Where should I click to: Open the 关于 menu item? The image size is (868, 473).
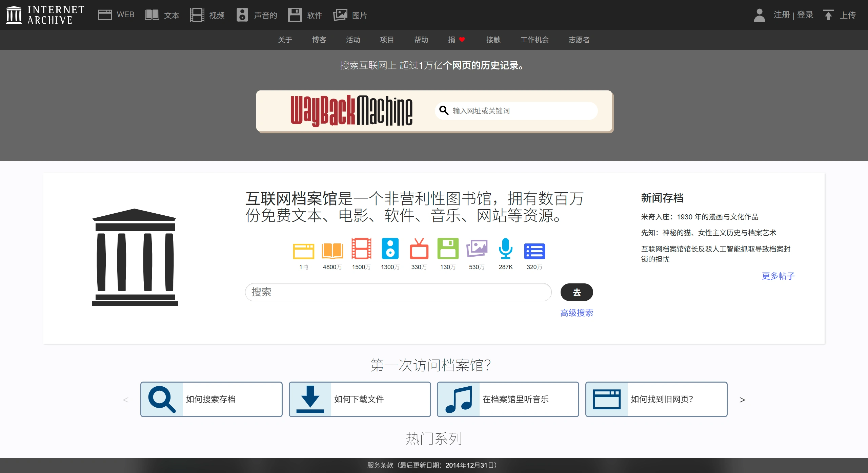(x=285, y=40)
